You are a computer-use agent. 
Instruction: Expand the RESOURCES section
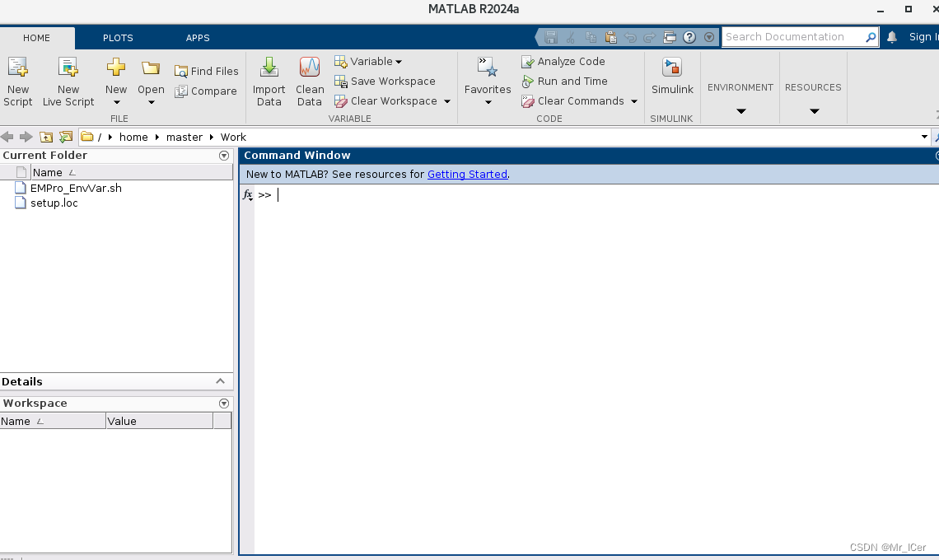pos(815,111)
